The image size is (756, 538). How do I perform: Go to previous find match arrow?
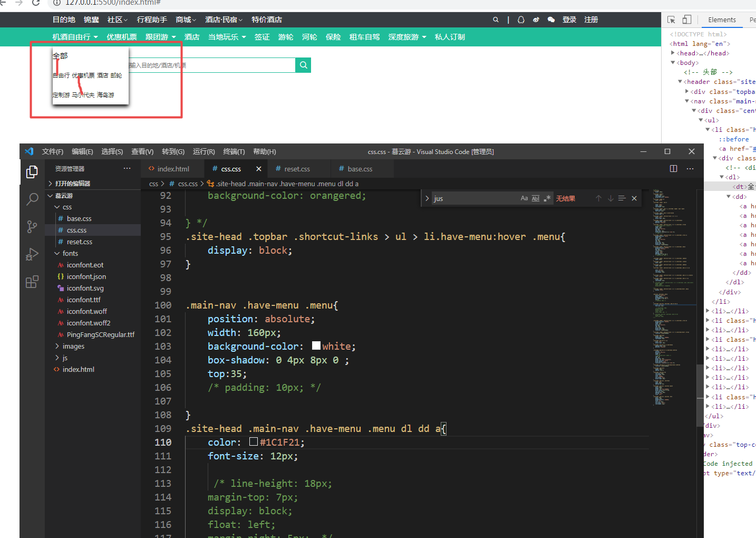click(598, 198)
